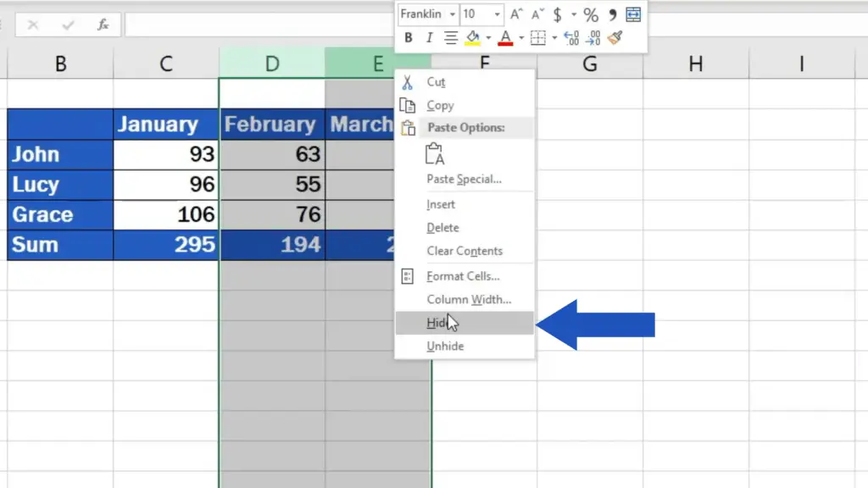The width and height of the screenshot is (868, 488).
Task: Expand the Borders dropdown arrow
Action: coord(554,37)
